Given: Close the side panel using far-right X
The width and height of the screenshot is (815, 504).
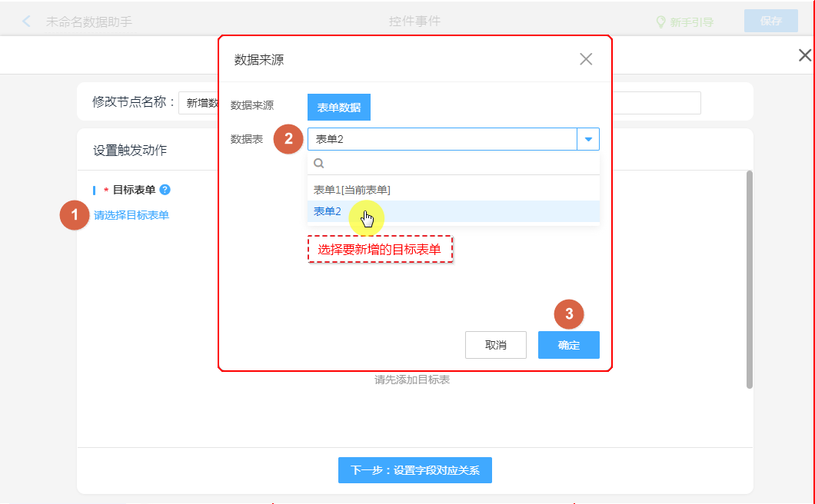Looking at the screenshot, I should 804,55.
